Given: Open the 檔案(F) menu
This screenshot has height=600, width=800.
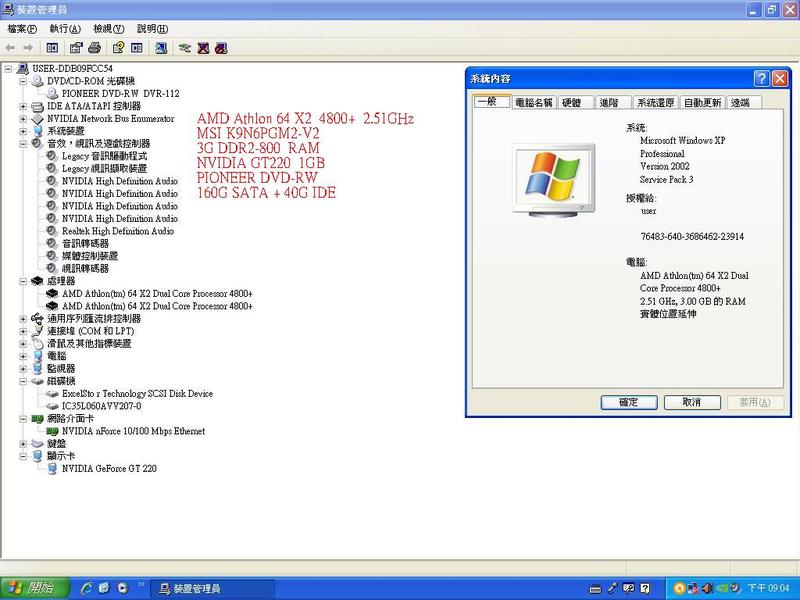Looking at the screenshot, I should click(x=22, y=29).
